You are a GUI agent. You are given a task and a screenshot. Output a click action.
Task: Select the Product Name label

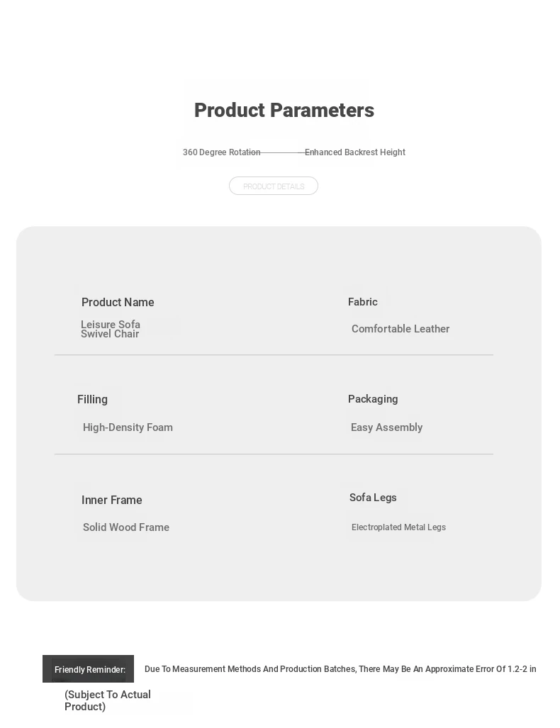point(118,302)
